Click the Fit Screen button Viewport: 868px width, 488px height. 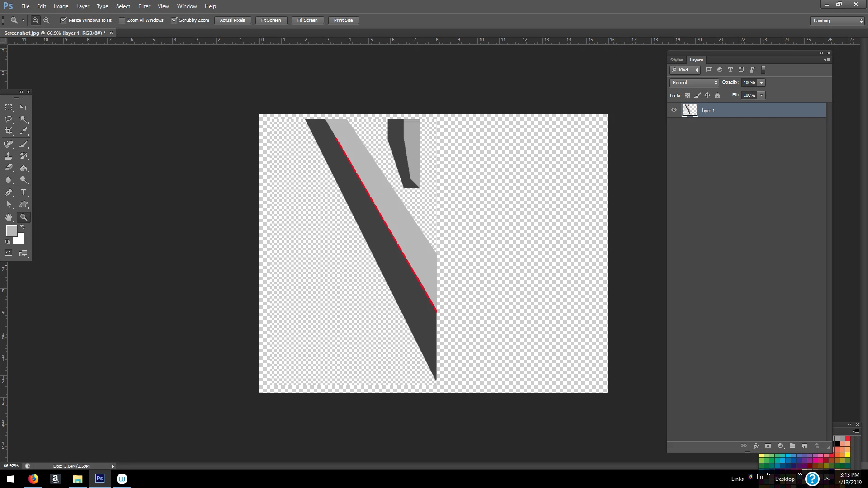tap(271, 20)
